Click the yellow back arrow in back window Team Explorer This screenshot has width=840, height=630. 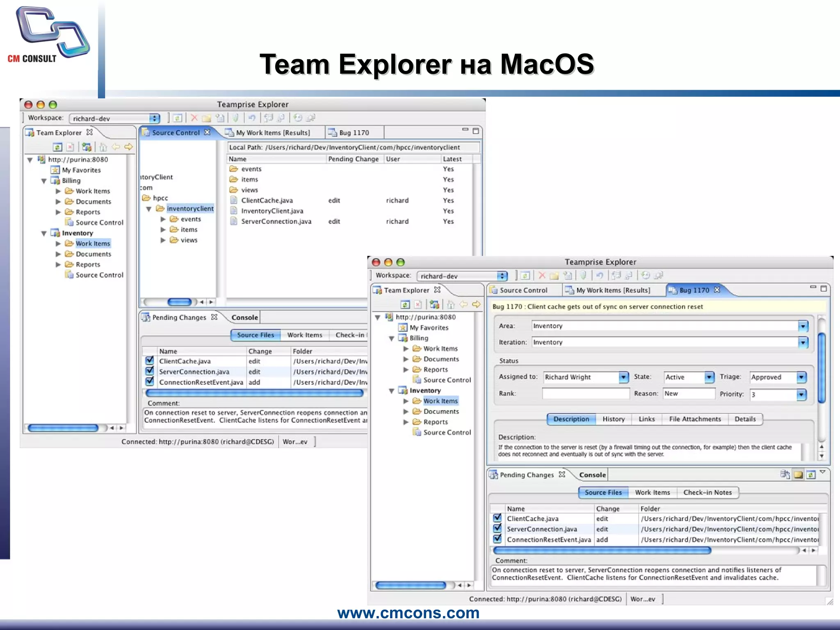(x=116, y=147)
